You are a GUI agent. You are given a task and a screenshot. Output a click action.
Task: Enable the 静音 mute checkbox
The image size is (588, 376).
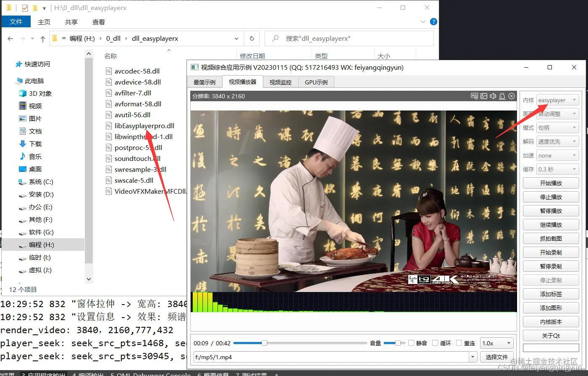[x=411, y=343]
